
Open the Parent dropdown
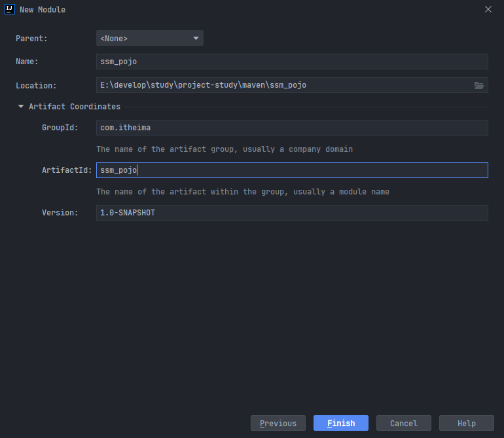[150, 38]
